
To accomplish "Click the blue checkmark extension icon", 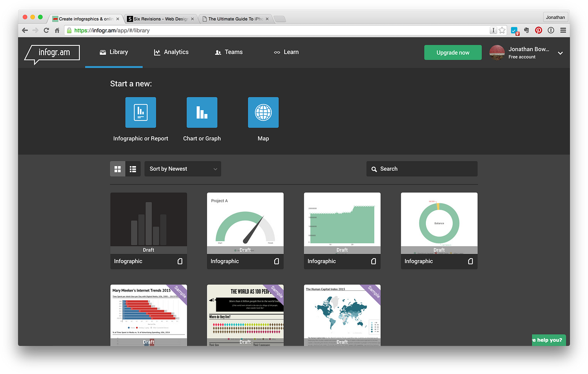I will pyautogui.click(x=514, y=31).
